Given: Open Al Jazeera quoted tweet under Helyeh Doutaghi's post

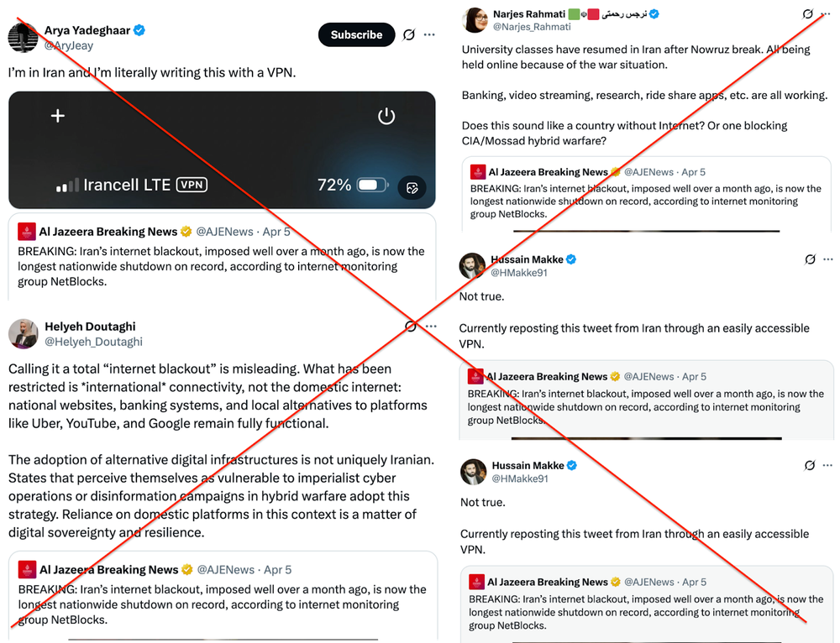Looking at the screenshot, I should click(223, 596).
